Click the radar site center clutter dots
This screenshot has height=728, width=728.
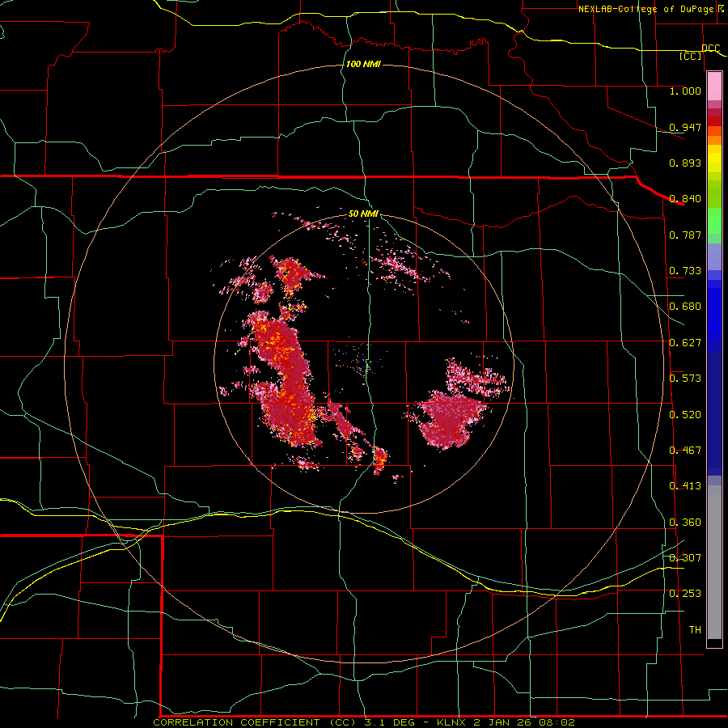(x=363, y=366)
